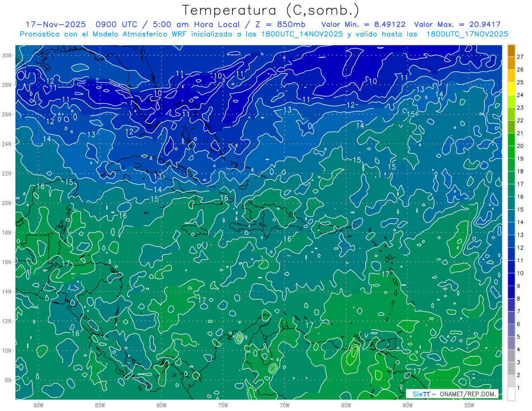Screen dimensions: 532x411
Task: Click the '1' color scale label
Action: coord(519,388)
